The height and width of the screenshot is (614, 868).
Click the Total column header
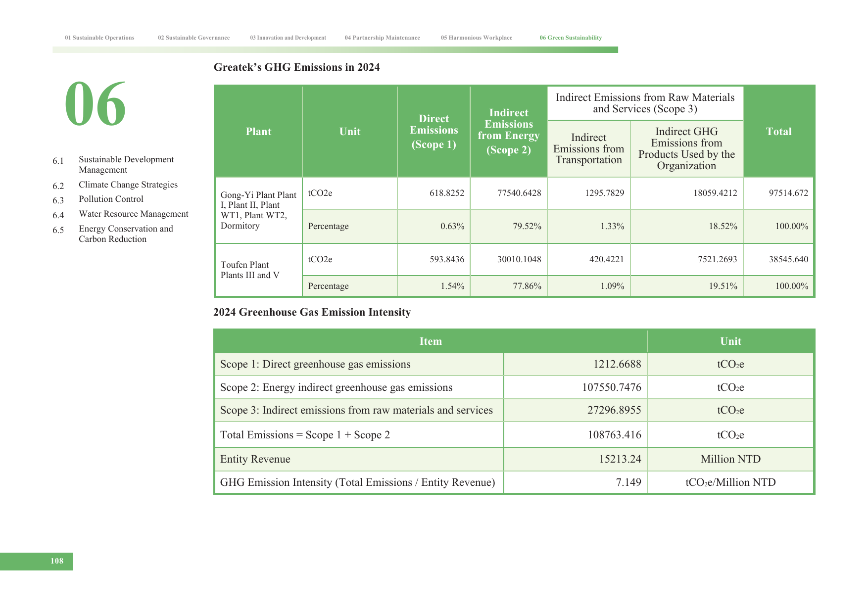click(779, 132)
